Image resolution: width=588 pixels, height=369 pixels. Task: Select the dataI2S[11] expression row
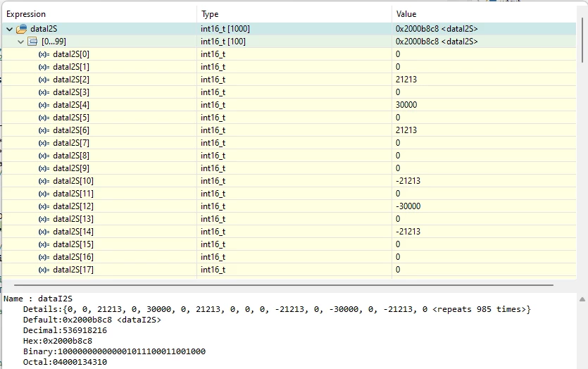[x=289, y=194]
